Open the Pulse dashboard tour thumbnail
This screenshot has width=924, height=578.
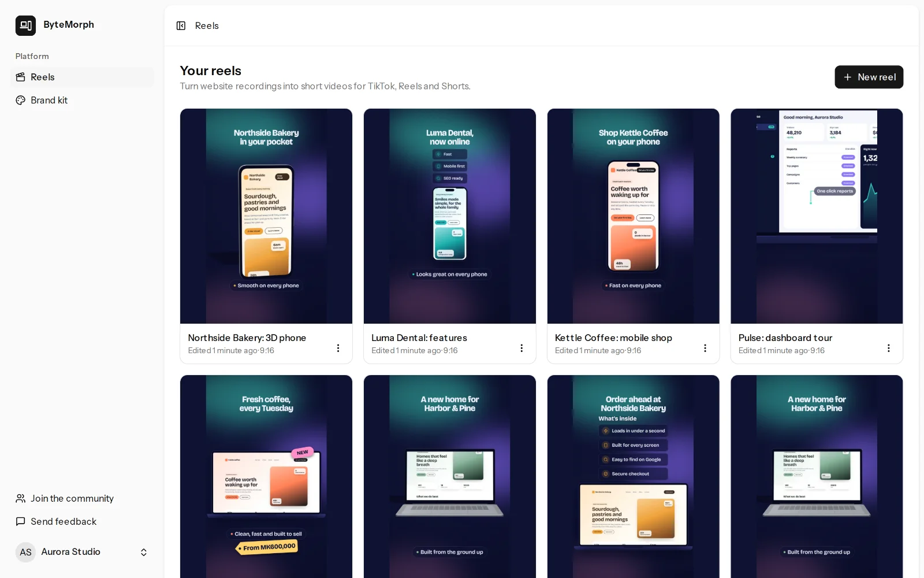[817, 216]
